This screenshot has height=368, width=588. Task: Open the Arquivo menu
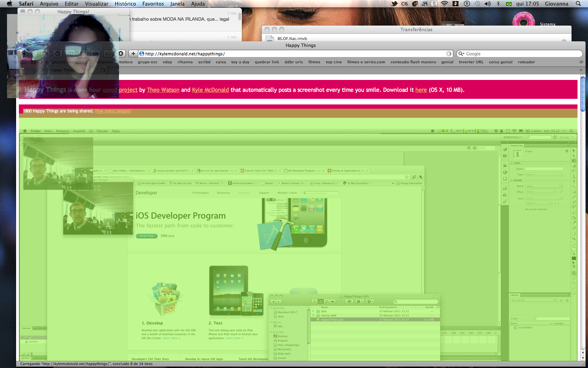pos(49,4)
